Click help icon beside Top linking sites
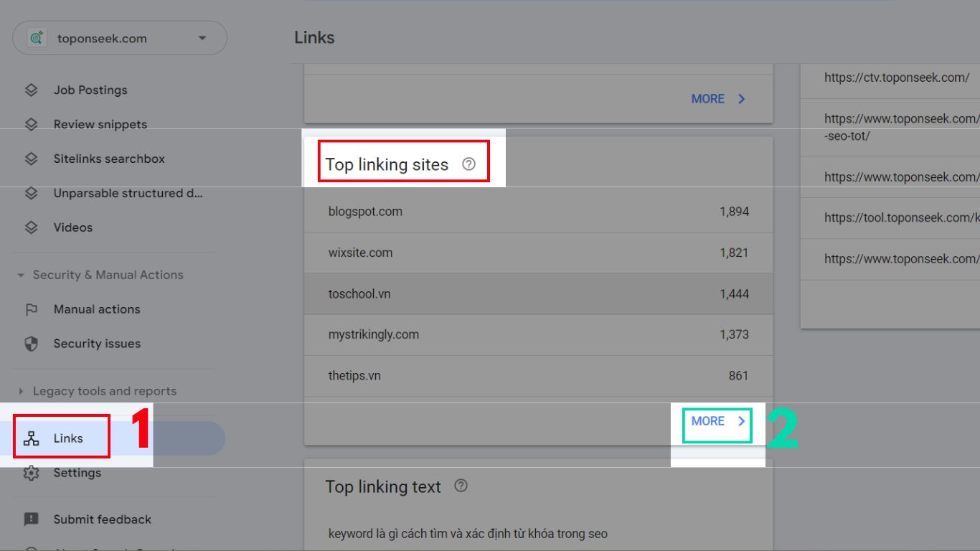This screenshot has width=980, height=551. (468, 164)
